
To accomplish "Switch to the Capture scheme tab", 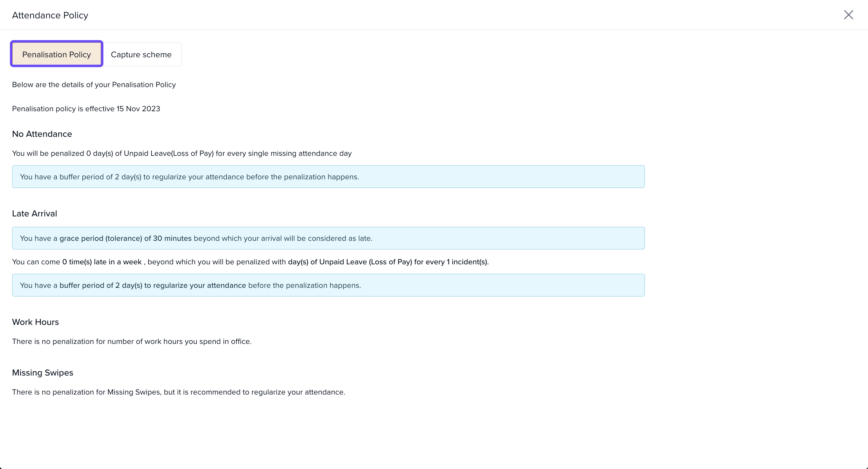I will [141, 55].
